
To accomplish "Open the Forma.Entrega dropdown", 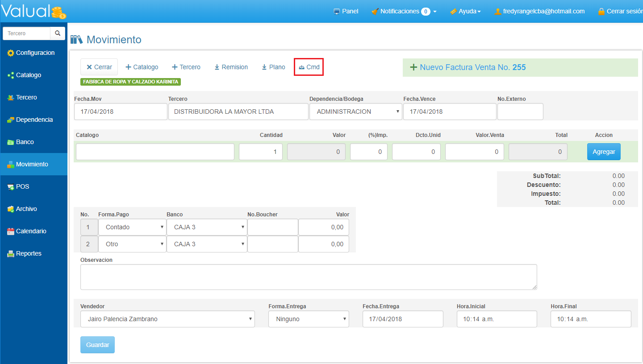I will tap(309, 319).
